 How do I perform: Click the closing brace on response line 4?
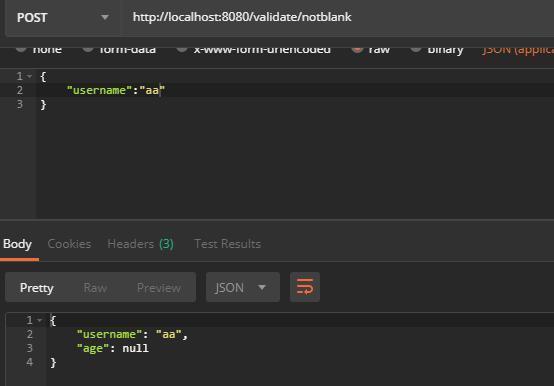[x=53, y=363]
